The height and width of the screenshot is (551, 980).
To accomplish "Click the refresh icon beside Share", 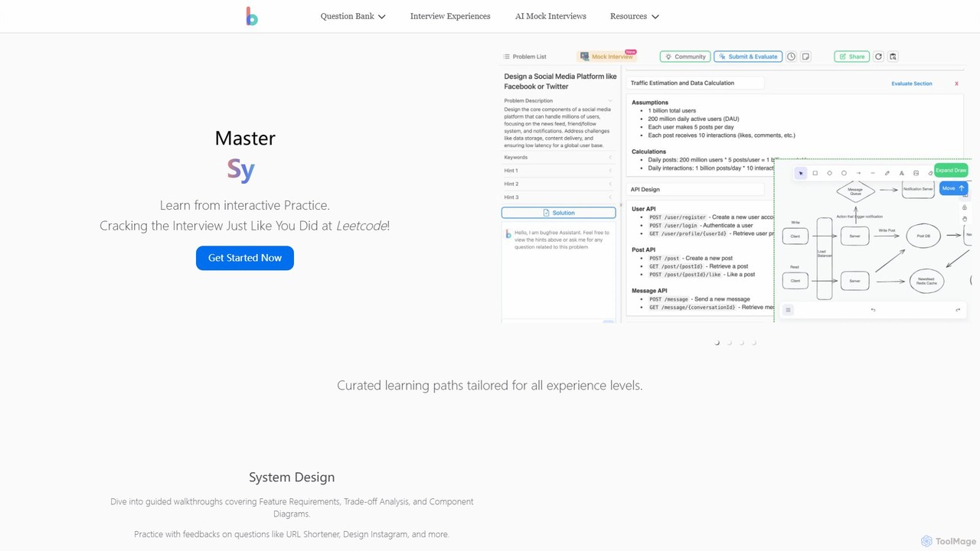I will [878, 57].
